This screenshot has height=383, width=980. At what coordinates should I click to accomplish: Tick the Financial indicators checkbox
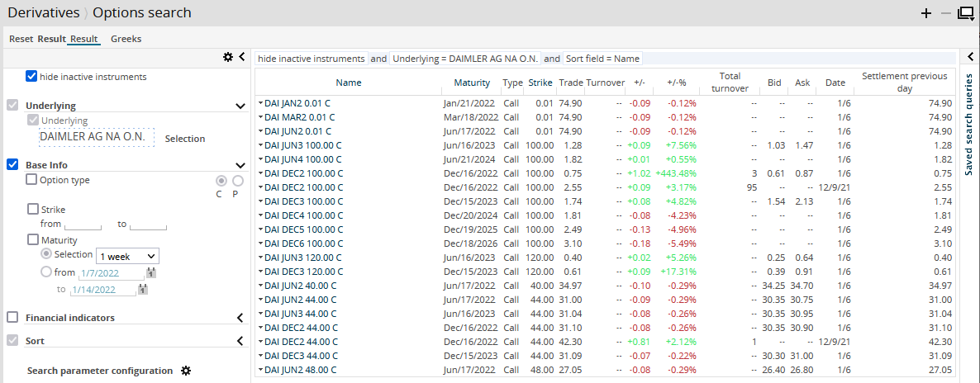tap(12, 318)
